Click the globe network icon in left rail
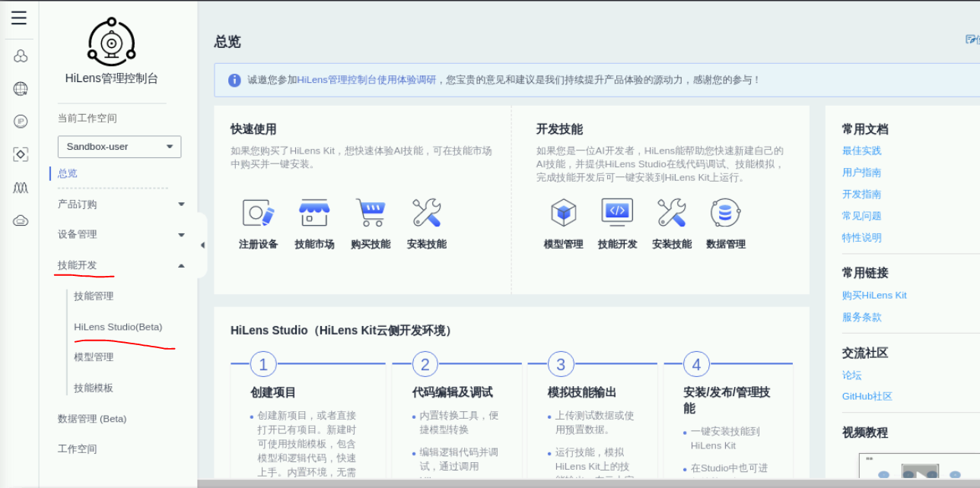The image size is (980, 488). coord(21,89)
